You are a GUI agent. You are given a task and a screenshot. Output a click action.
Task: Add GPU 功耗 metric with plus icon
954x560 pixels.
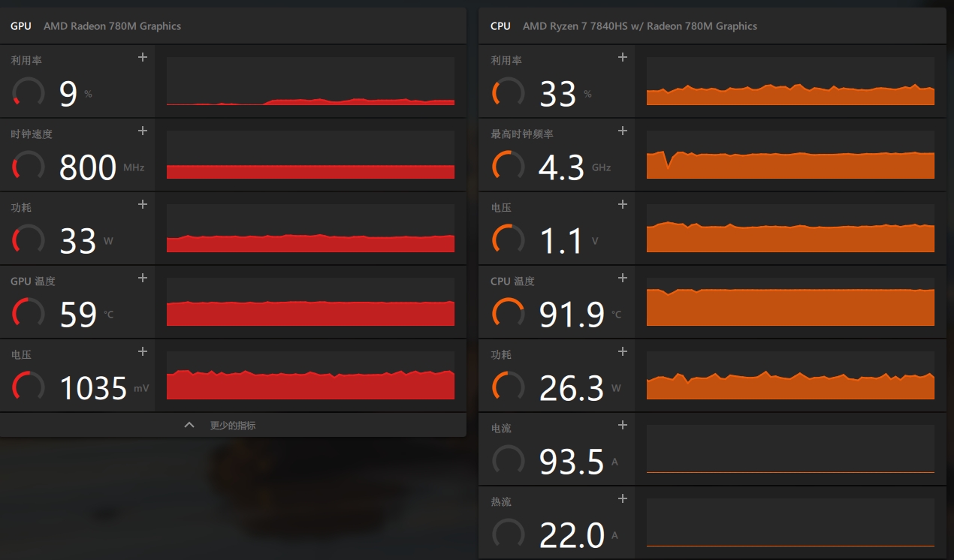pyautogui.click(x=143, y=204)
